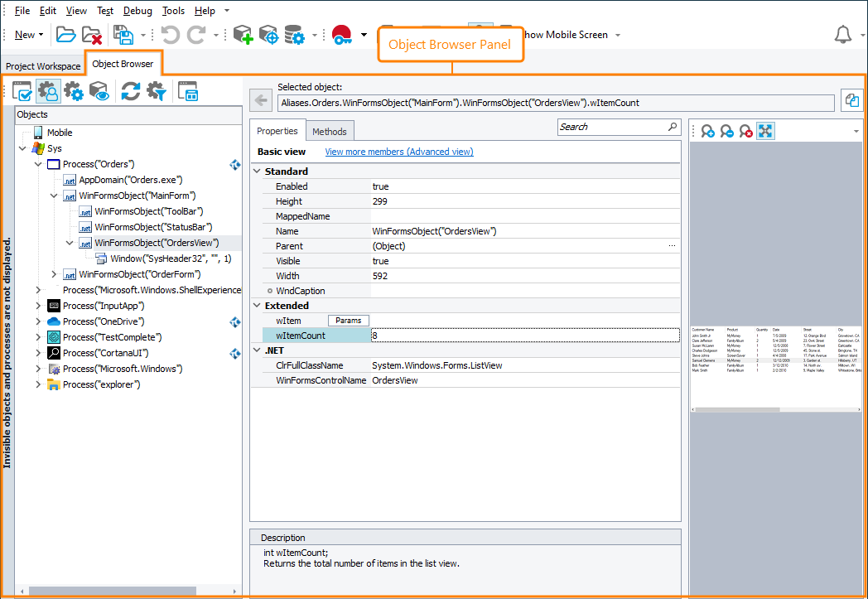
Task: Switch to the Methods tab
Action: 330,130
